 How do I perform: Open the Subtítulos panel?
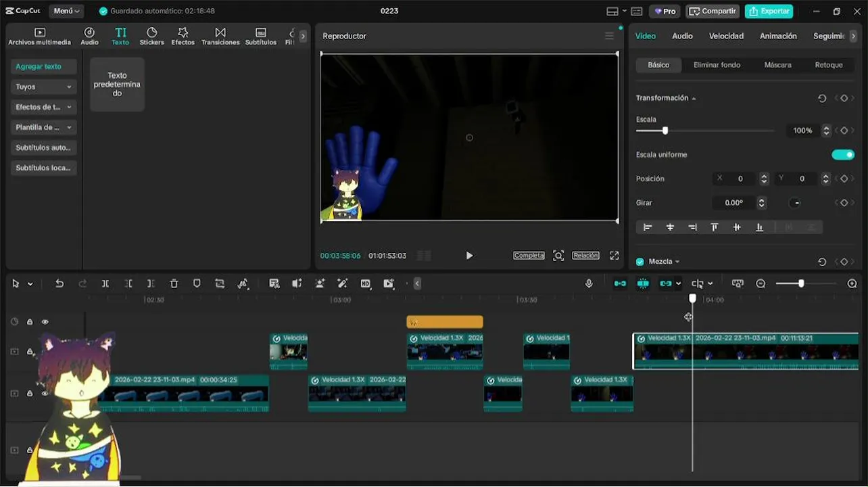261,37
